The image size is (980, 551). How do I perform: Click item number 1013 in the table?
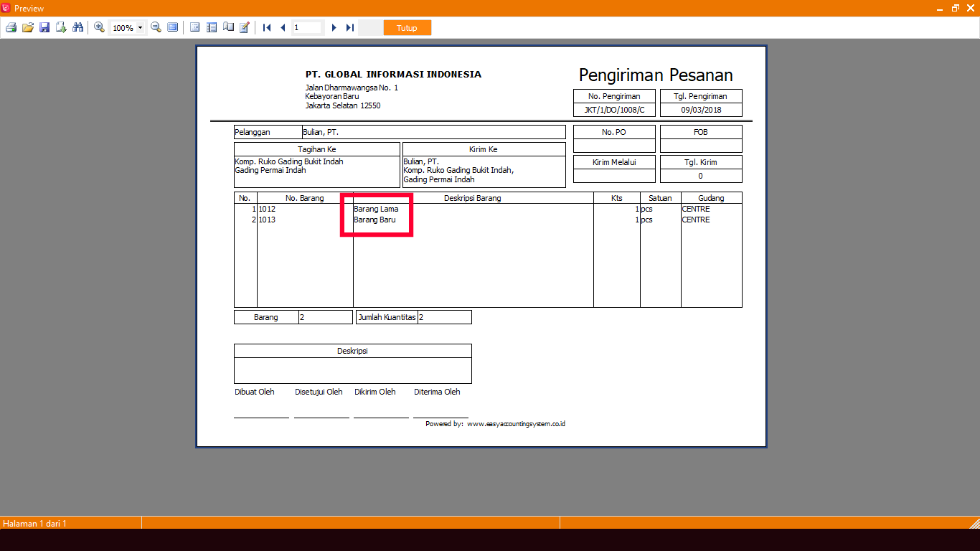(267, 220)
